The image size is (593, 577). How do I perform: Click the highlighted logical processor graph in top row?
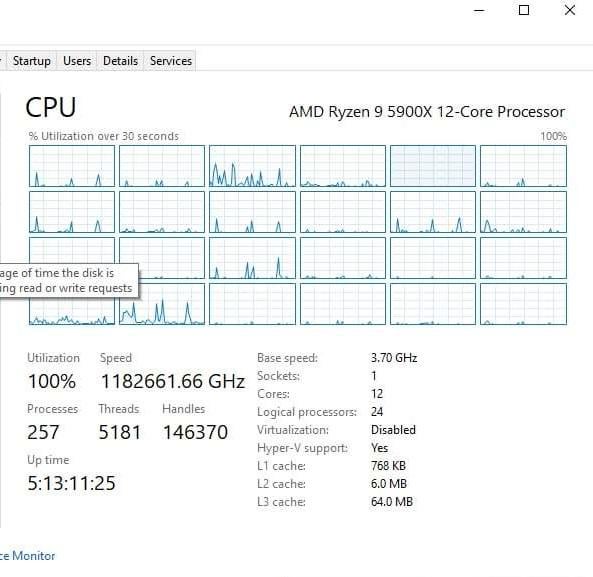click(433, 166)
